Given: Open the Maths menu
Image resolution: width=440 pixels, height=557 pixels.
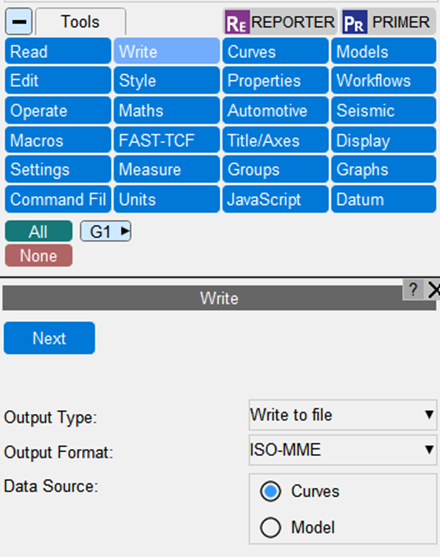Looking at the screenshot, I should click(x=167, y=110).
